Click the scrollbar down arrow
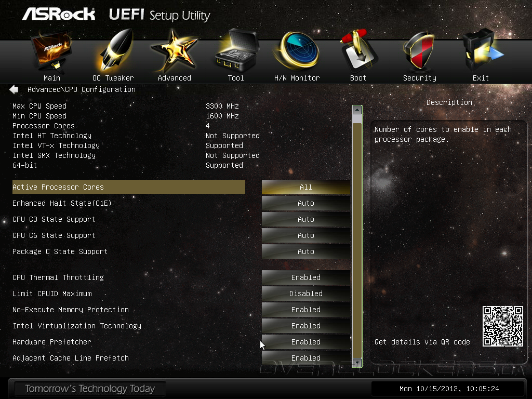This screenshot has height=399, width=532. pyautogui.click(x=357, y=363)
